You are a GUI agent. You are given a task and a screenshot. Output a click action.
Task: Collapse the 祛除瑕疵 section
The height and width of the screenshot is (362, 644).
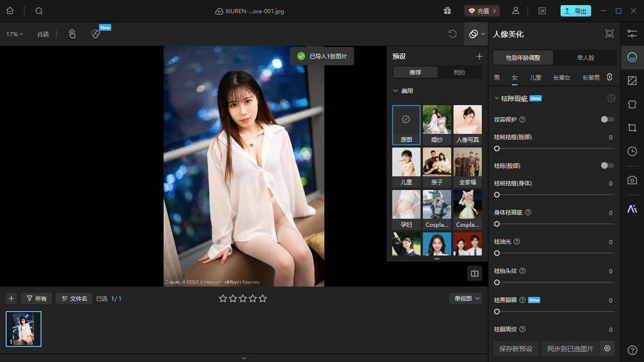point(496,99)
